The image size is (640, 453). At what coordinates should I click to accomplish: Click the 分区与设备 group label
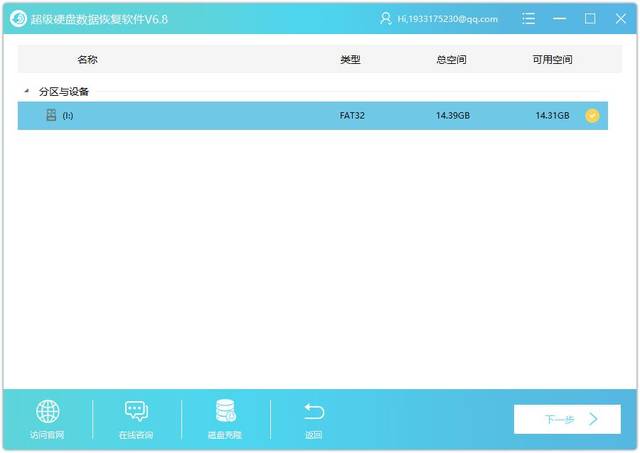pyautogui.click(x=64, y=91)
